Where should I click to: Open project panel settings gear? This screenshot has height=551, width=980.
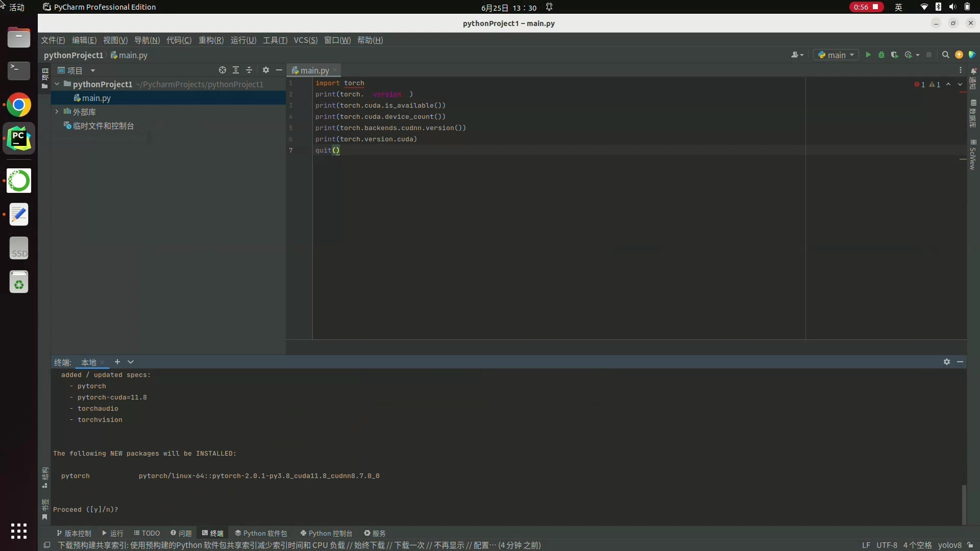266,70
